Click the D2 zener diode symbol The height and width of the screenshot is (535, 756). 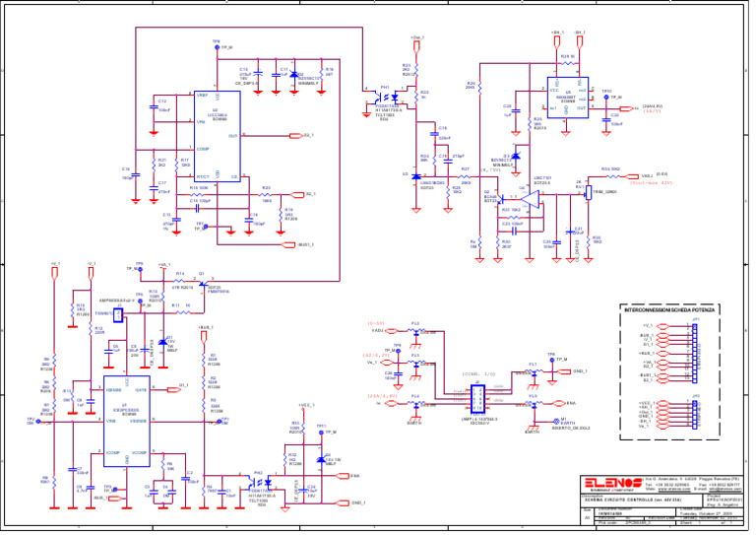click(x=294, y=75)
